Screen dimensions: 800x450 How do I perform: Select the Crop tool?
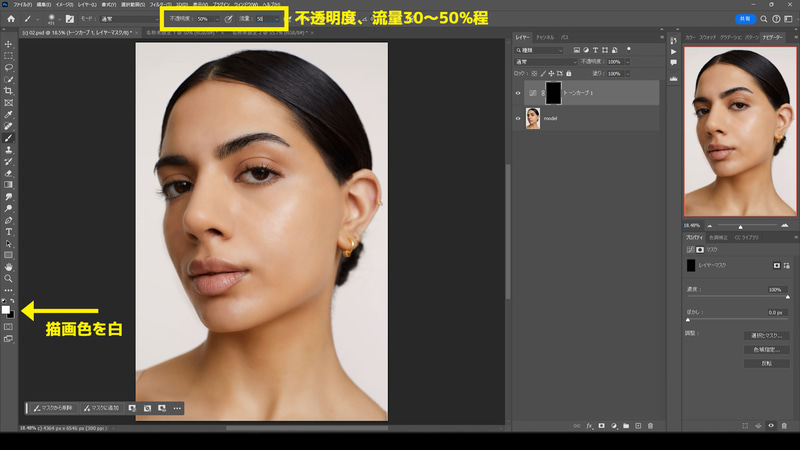click(x=9, y=91)
